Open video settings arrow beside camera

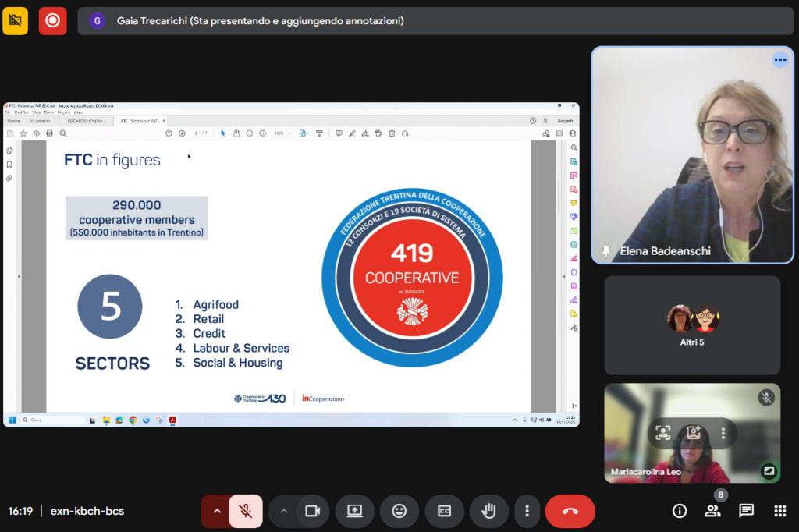click(x=283, y=511)
